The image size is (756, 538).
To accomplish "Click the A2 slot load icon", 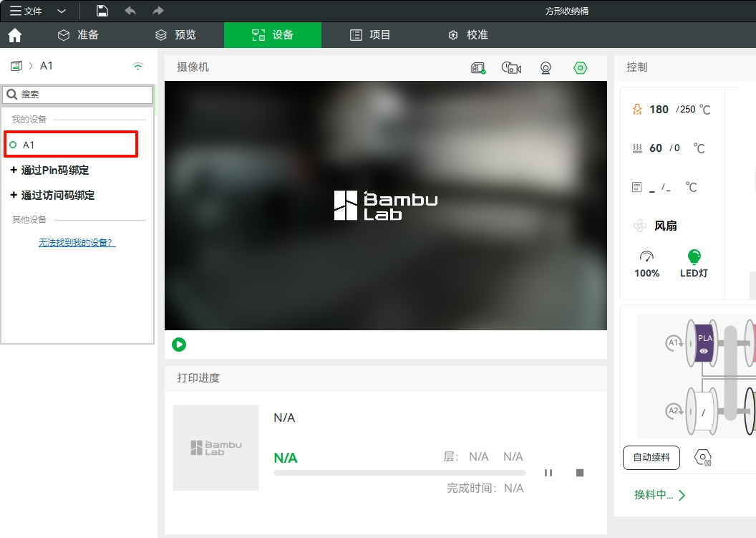I will click(x=674, y=411).
